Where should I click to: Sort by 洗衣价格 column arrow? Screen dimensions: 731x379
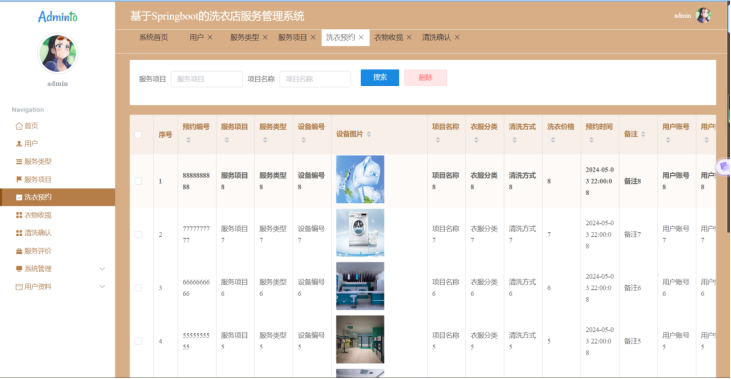[553, 140]
